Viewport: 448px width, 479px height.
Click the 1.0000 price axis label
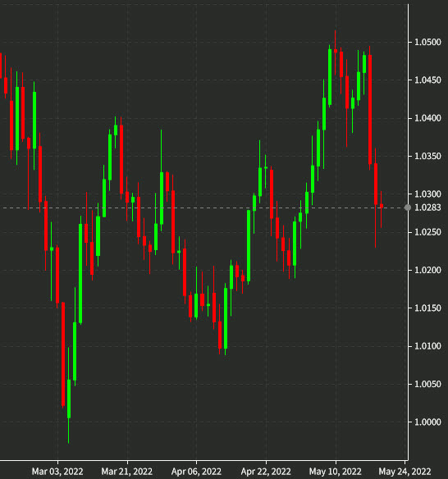tap(427, 422)
